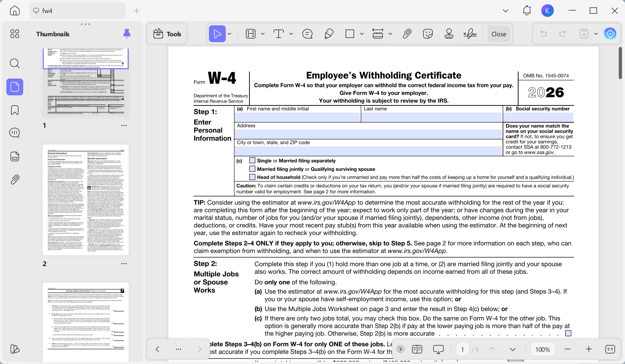Expand the selection tool dropdown arrow
The image size is (625, 364).
pos(230,34)
